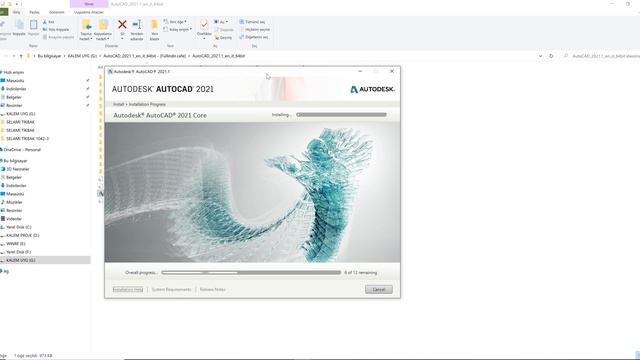Click the up arrow in address bar
The width and height of the screenshot is (640, 360).
pyautogui.click(x=21, y=56)
